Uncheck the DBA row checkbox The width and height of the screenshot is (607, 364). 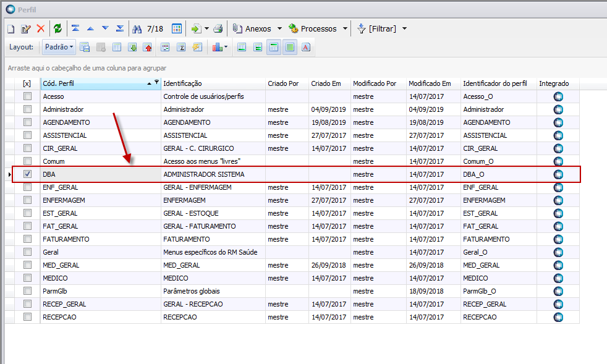pyautogui.click(x=27, y=174)
